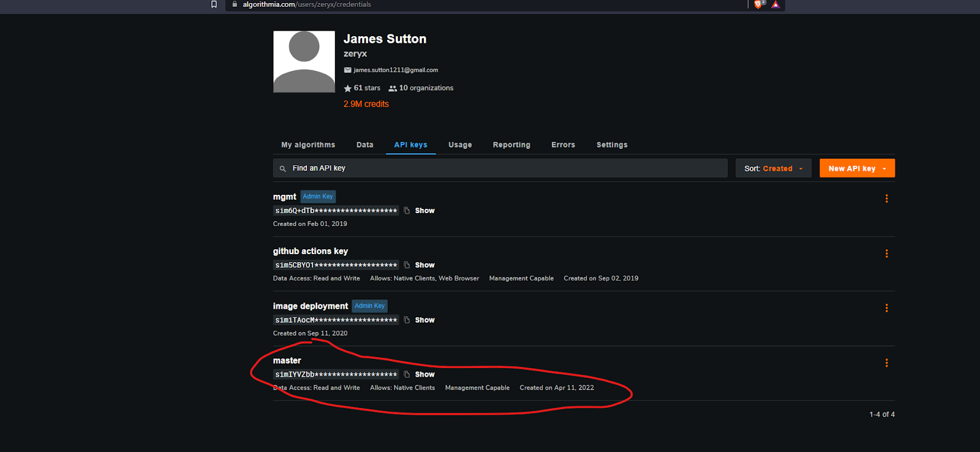Open the profile avatar picture

click(304, 62)
